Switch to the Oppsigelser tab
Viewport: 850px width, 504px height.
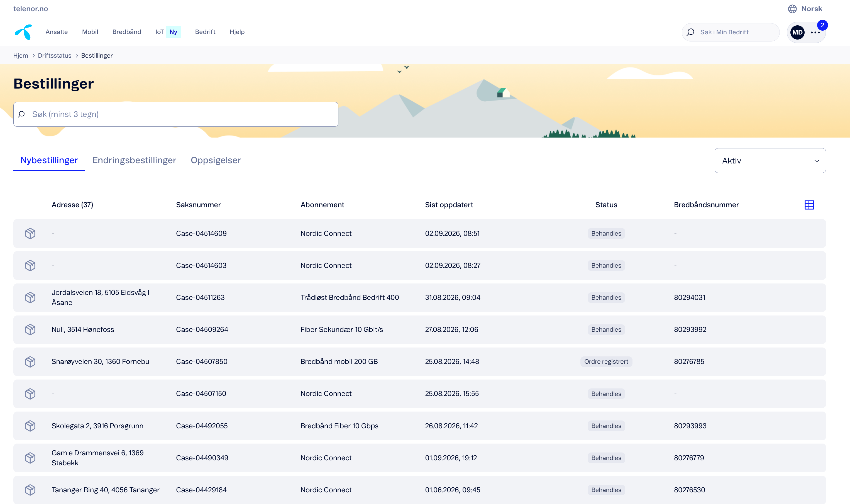click(x=216, y=160)
